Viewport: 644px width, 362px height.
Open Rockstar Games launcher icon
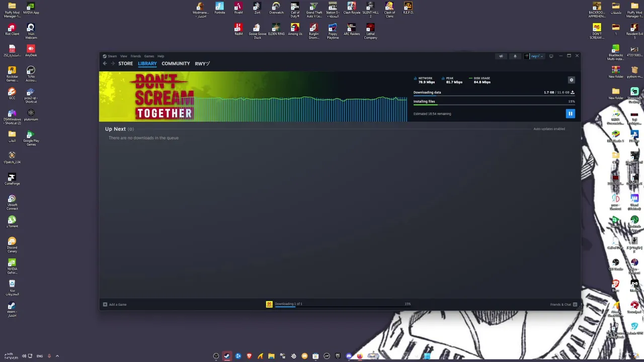(12, 74)
